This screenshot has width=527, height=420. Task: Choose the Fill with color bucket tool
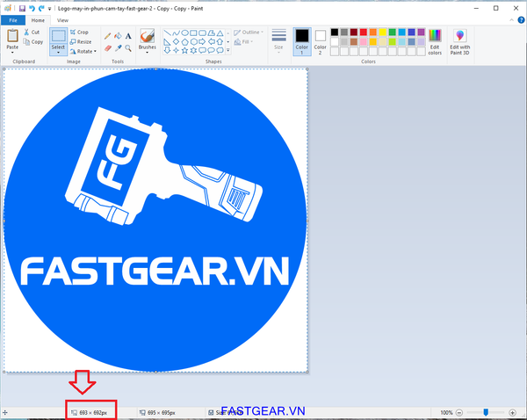[x=118, y=36]
